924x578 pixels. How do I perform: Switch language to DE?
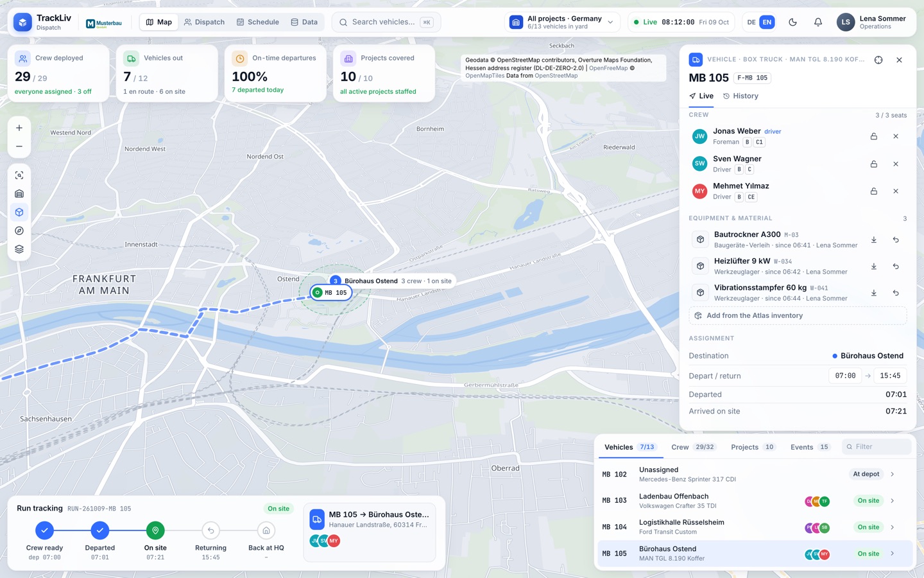tap(751, 22)
